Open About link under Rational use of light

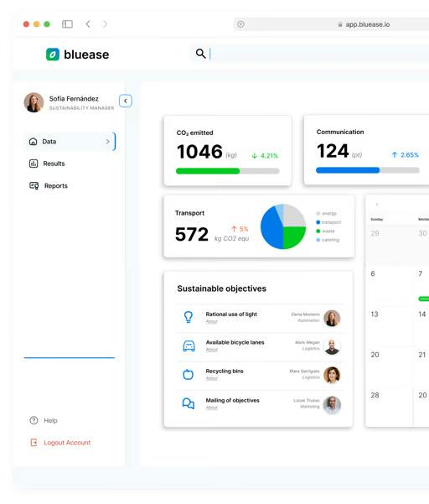coord(212,321)
